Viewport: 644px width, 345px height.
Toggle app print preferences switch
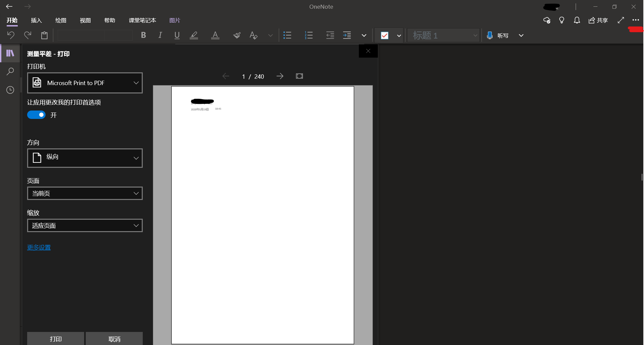coord(36,115)
